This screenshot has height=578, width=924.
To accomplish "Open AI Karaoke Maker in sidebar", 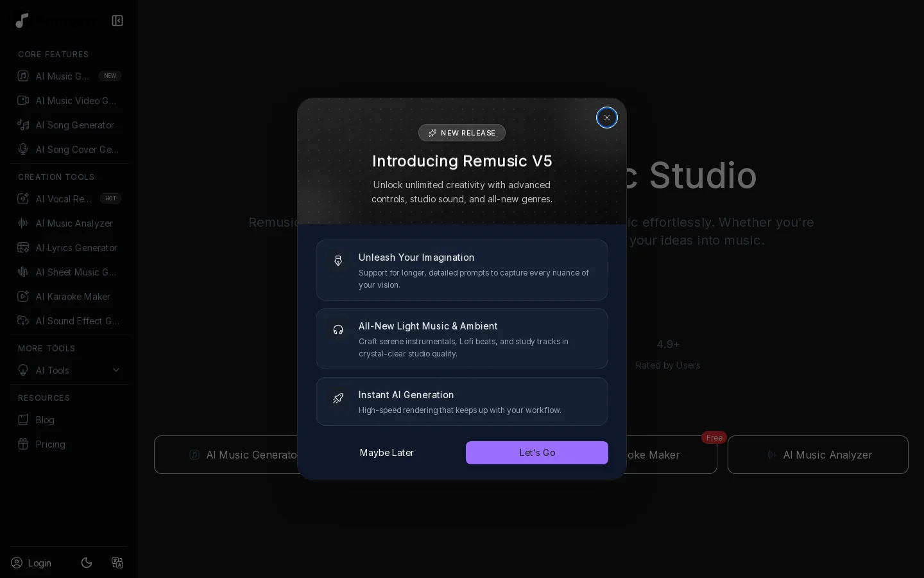I will (x=69, y=296).
